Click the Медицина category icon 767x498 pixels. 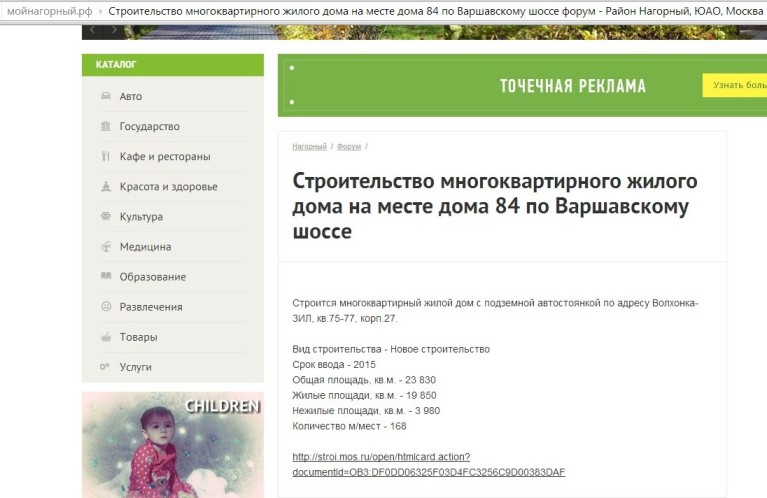click(105, 247)
